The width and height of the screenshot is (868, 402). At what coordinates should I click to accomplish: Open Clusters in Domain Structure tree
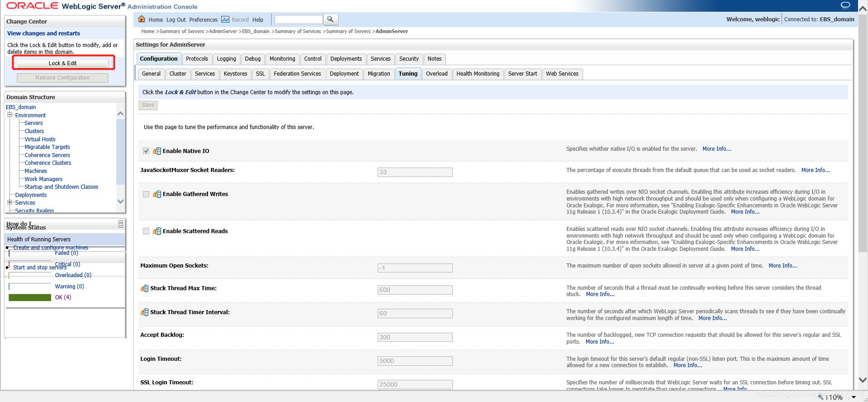(x=34, y=131)
